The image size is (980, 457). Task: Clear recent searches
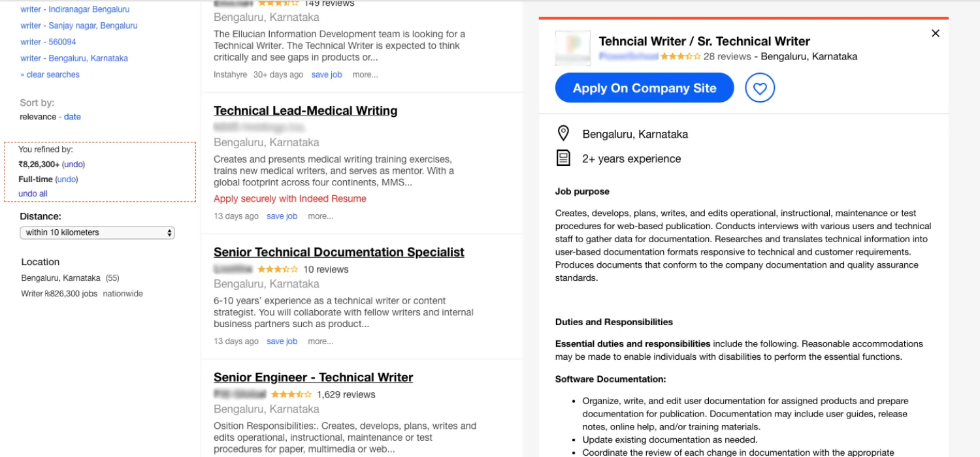pyautogui.click(x=51, y=74)
